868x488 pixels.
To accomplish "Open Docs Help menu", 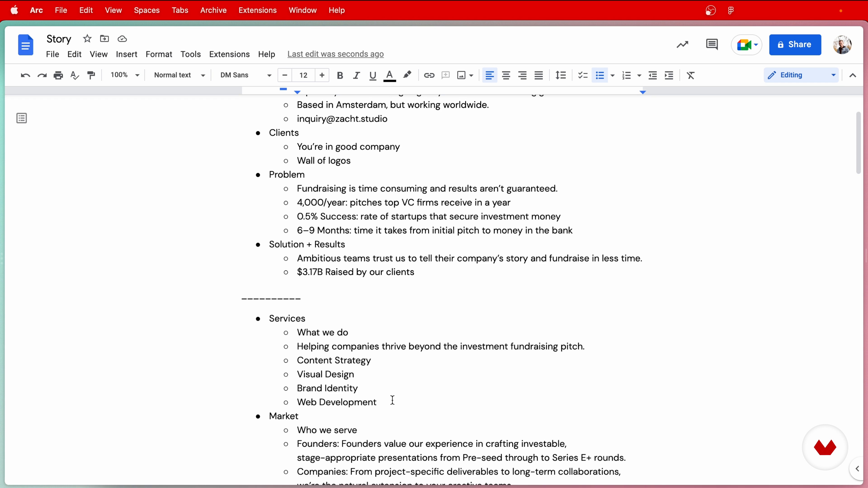I will point(267,54).
